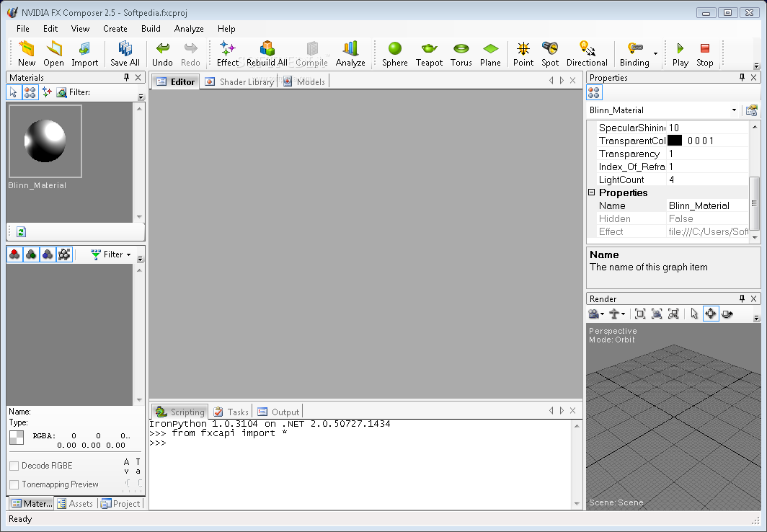Zoom extents in Render panel toolbar
The width and height of the screenshot is (767, 532).
pos(640,314)
